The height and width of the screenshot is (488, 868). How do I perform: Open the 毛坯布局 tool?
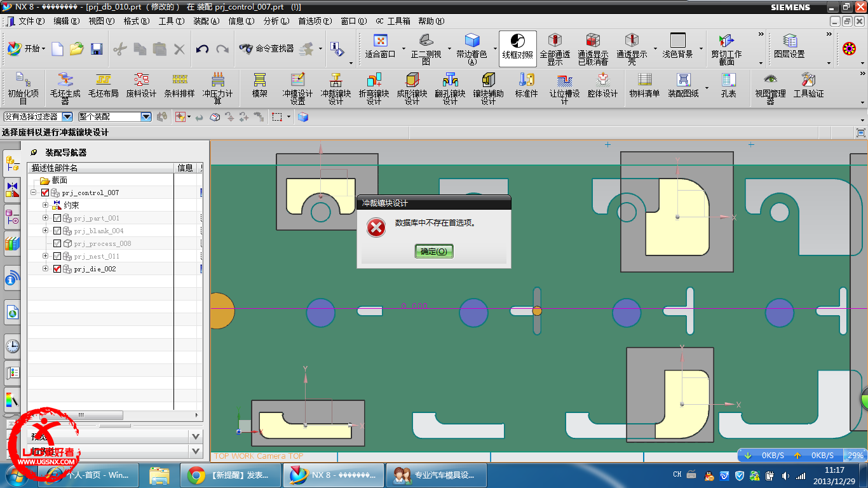coord(103,85)
